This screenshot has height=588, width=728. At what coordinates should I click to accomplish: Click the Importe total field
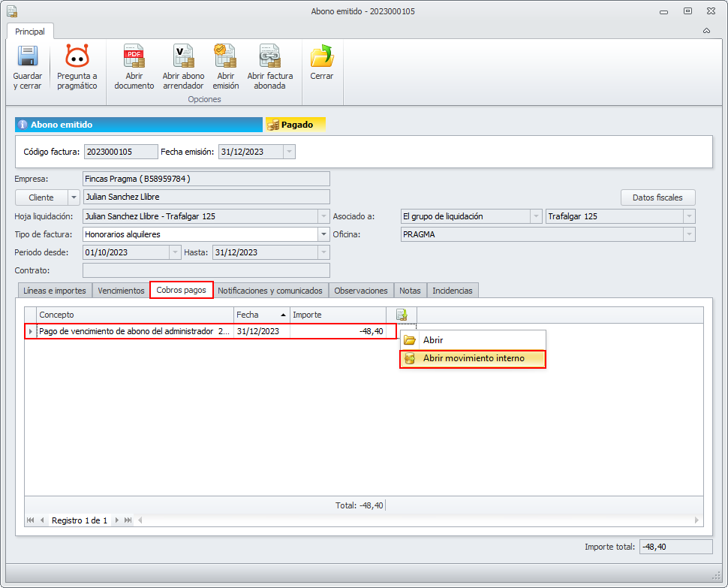click(675, 547)
